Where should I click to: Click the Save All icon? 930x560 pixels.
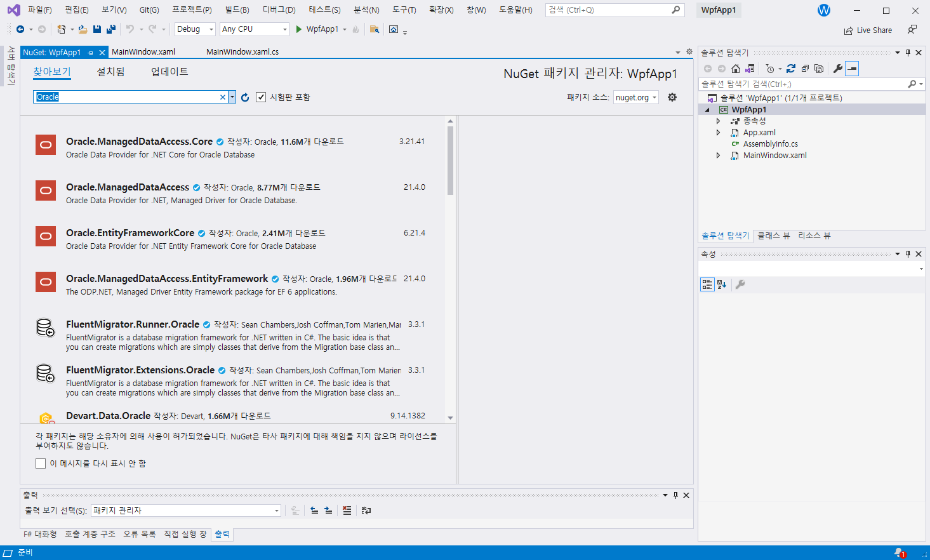coord(111,29)
